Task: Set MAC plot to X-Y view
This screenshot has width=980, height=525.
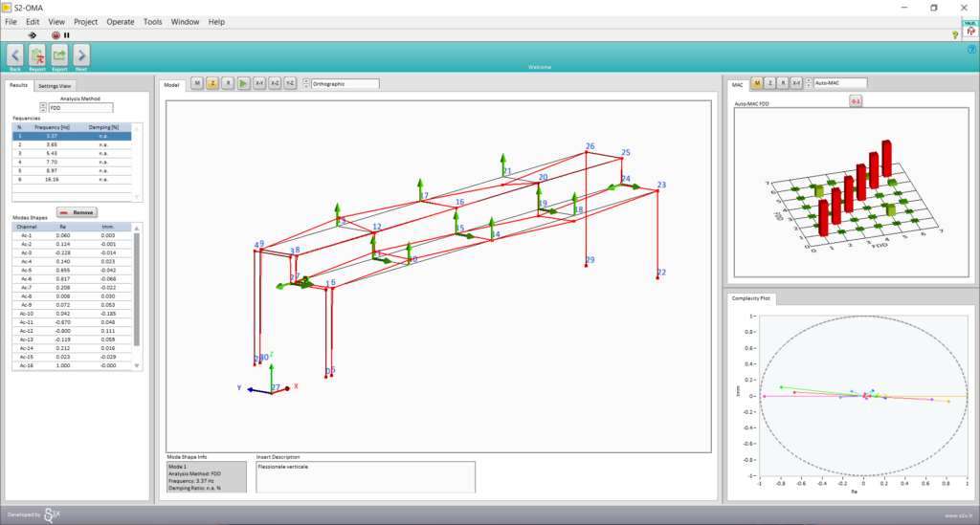Action: (796, 83)
